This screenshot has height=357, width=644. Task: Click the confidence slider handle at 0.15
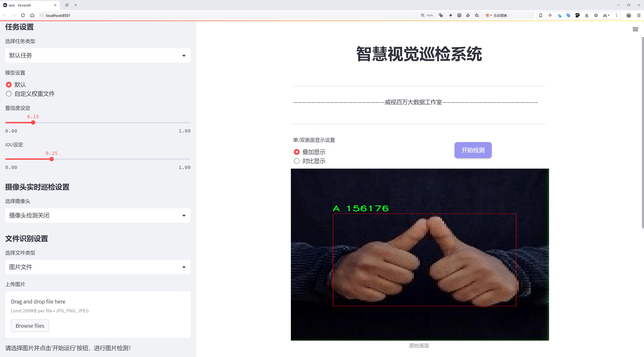[33, 123]
